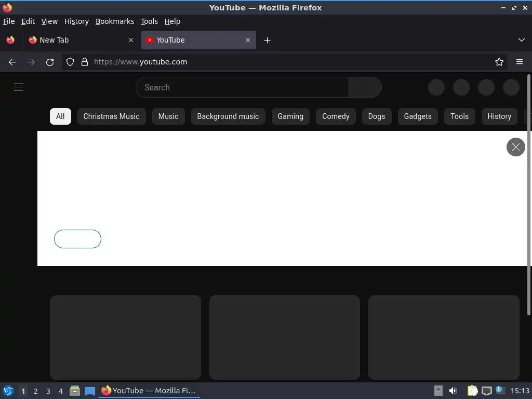
Task: Open the file manager taskbar icon
Action: pos(75,391)
